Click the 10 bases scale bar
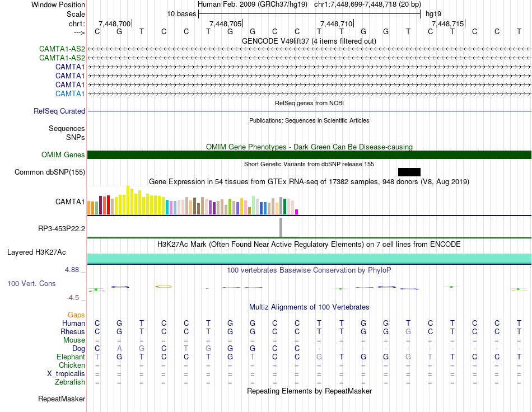 tap(309, 13)
